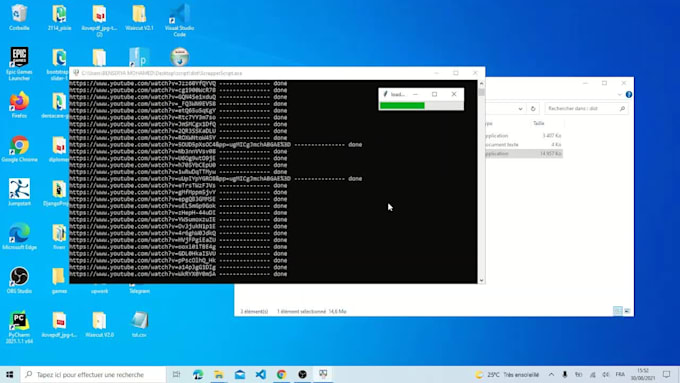Select the 2114_pixie desktop file
Viewport: 680px width, 383px height.
[59, 17]
